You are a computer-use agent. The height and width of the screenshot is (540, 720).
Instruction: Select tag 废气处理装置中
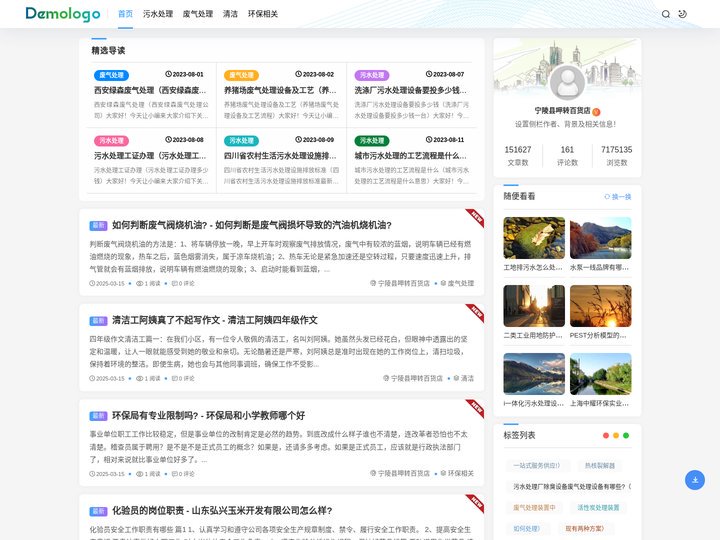(534, 507)
